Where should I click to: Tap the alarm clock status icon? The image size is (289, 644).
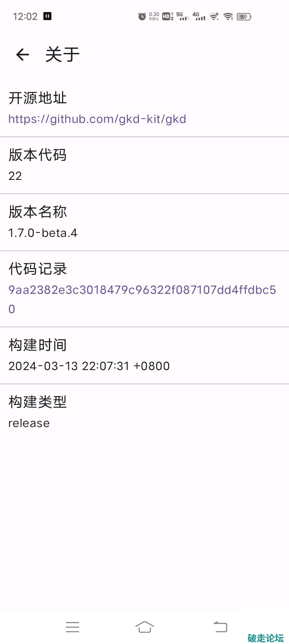coord(142,17)
